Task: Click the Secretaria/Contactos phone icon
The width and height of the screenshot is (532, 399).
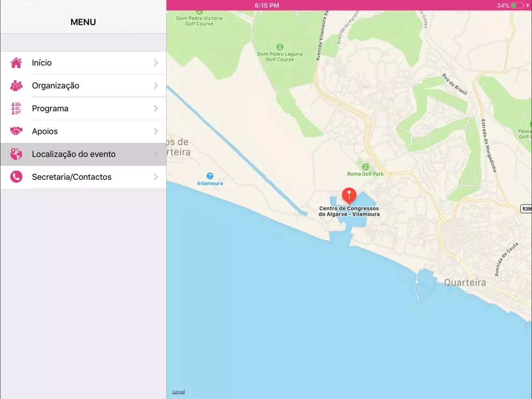Action: (16, 177)
